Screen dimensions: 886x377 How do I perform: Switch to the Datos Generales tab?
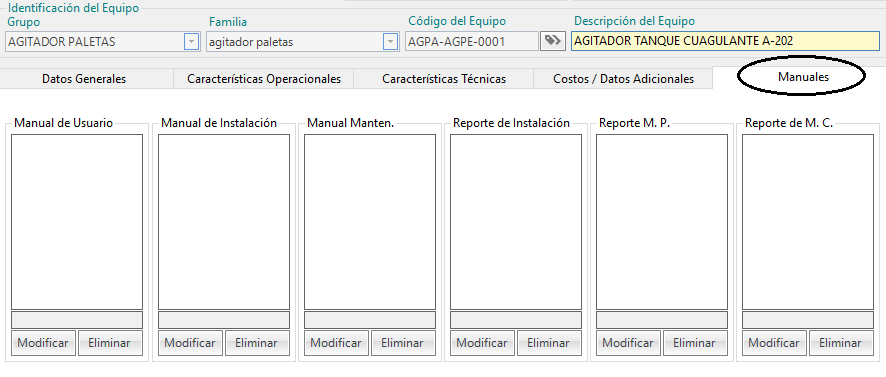coord(84,79)
